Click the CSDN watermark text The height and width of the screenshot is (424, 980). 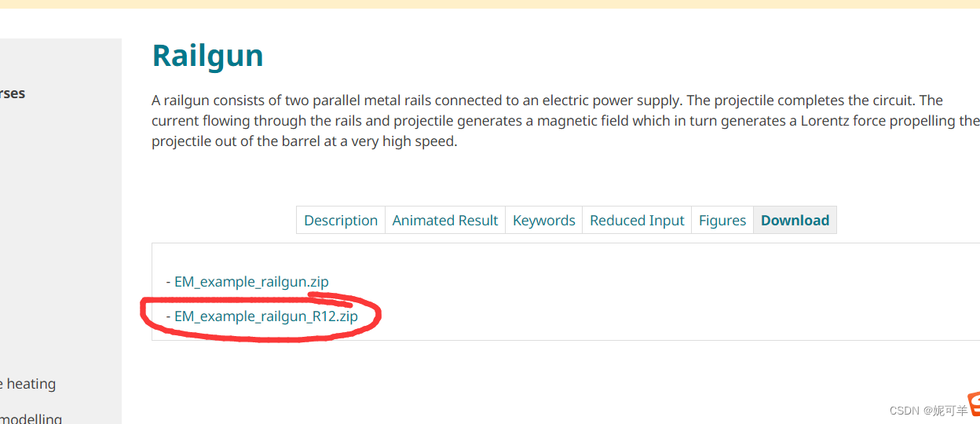coord(928,411)
